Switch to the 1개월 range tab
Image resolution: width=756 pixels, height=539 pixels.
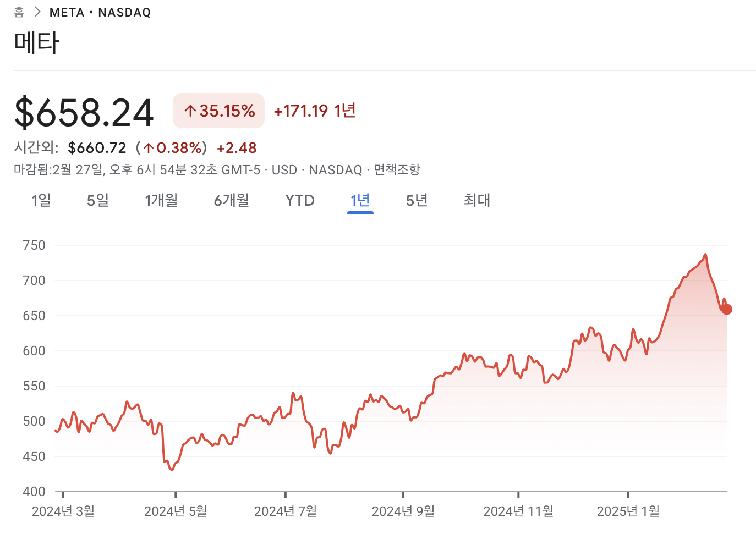[x=161, y=200]
